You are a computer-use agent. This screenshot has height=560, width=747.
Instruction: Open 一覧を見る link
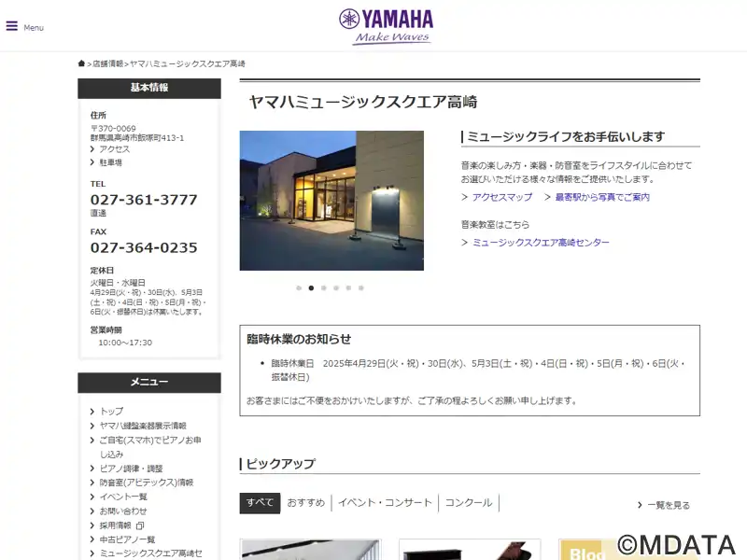click(x=669, y=505)
